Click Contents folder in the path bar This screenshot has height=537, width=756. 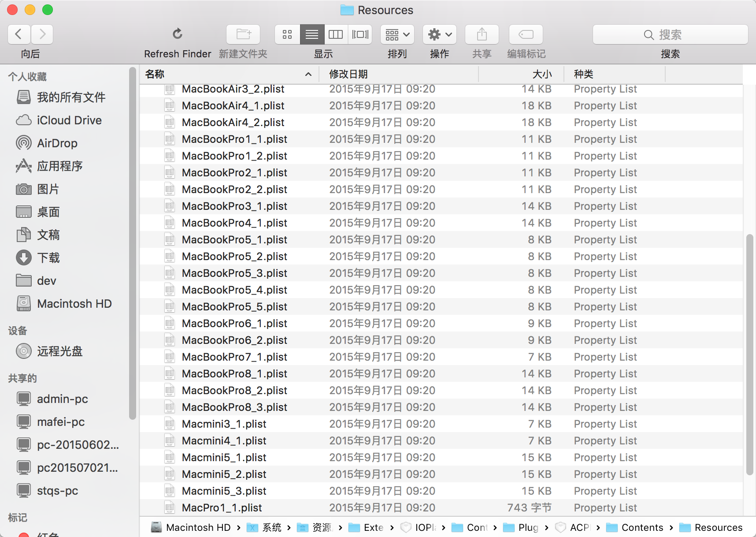635,527
